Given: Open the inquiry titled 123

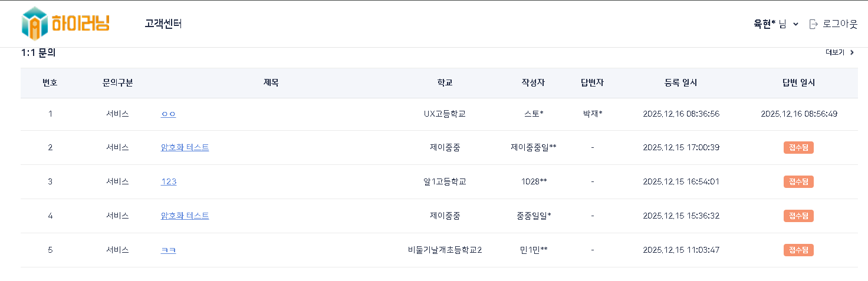Looking at the screenshot, I should click(x=169, y=181).
